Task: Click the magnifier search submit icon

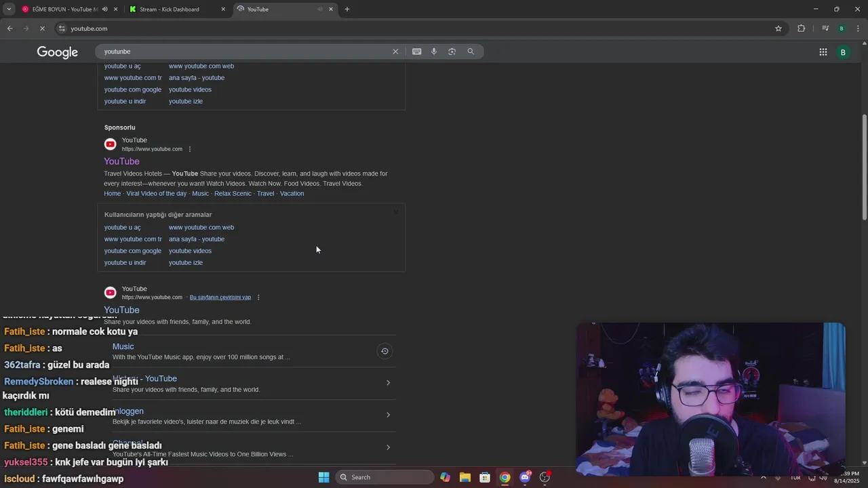Action: (x=471, y=52)
